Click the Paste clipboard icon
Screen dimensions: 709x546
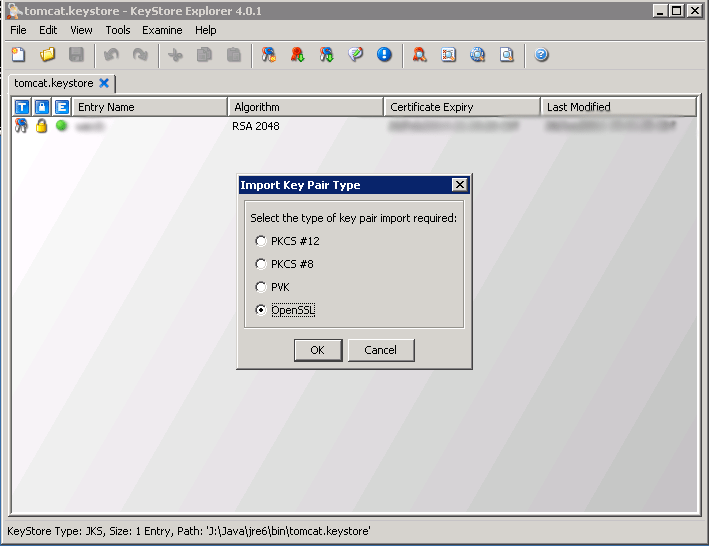233,55
